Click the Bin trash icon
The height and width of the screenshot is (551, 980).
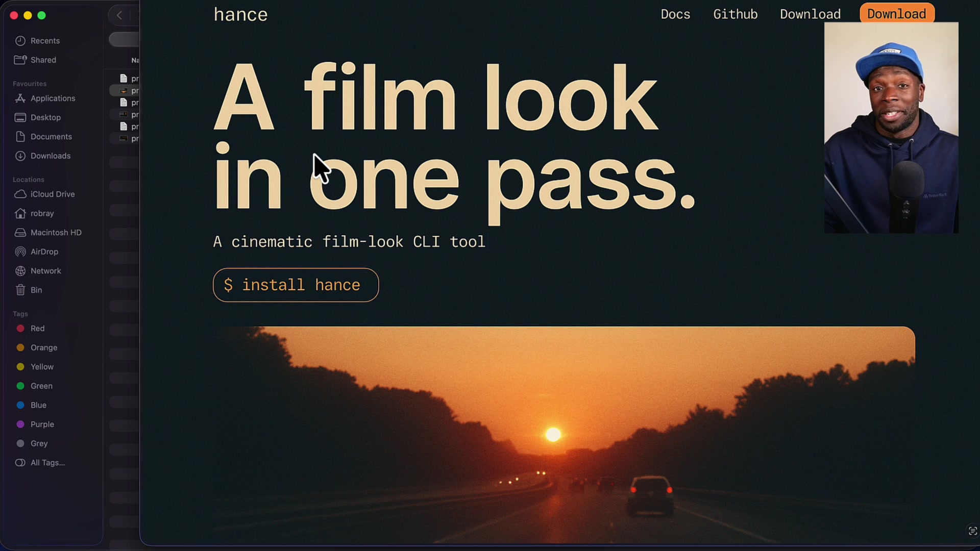[20, 290]
